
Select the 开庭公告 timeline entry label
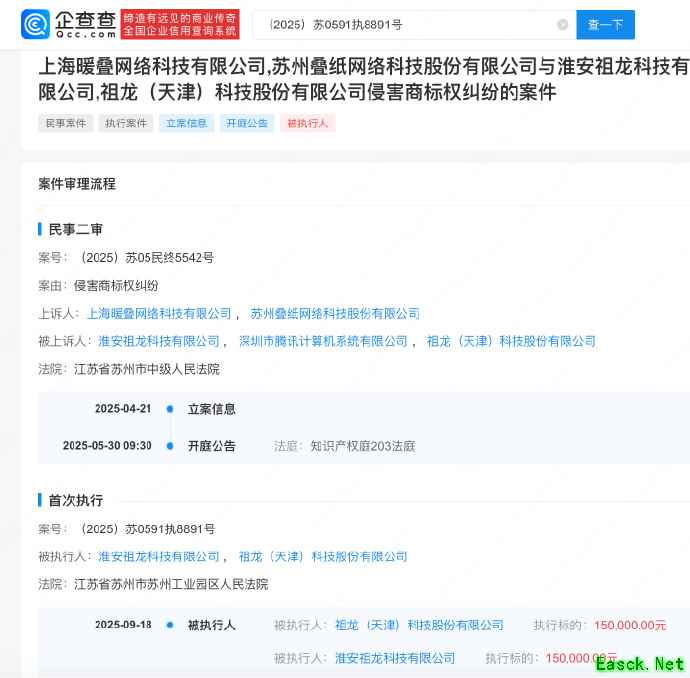pos(212,446)
